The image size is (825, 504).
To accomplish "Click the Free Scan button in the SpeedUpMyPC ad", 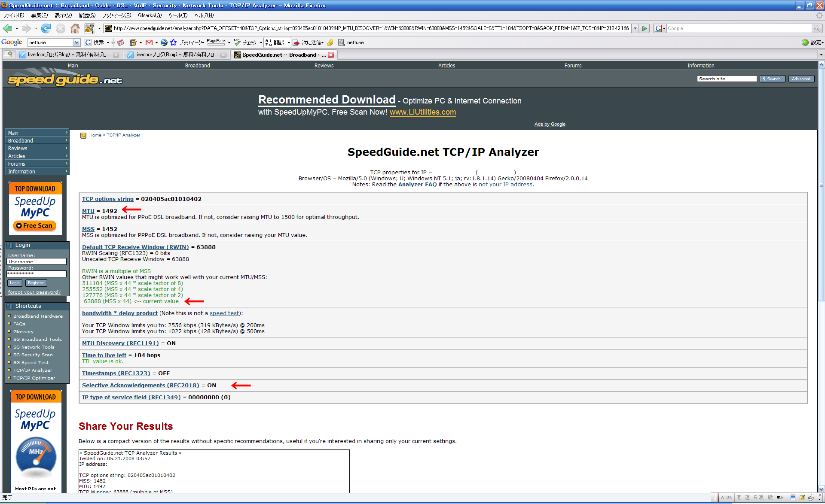I will point(35,226).
